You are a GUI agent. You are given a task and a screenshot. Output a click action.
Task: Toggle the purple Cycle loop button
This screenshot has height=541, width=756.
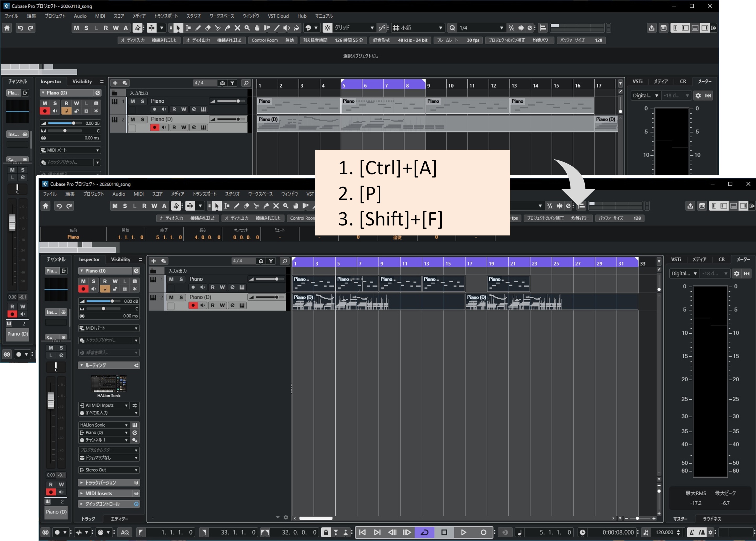coord(424,532)
